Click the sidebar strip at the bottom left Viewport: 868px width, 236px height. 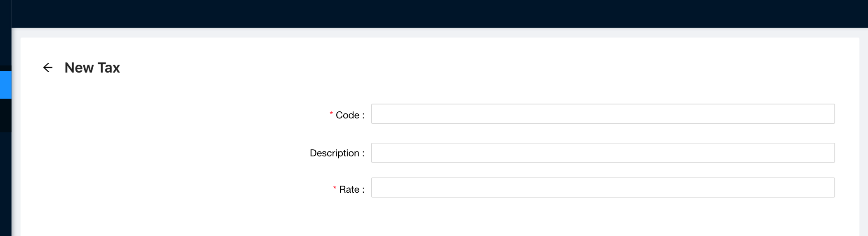coord(5,186)
